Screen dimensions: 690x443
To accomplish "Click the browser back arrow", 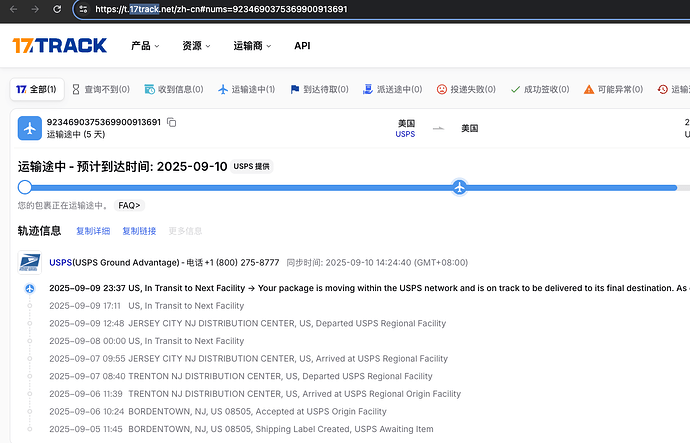I will [14, 9].
